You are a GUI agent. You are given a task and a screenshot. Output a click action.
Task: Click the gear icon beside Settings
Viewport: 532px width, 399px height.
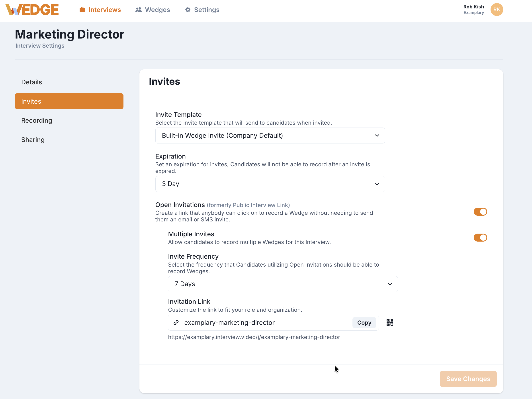tap(188, 10)
